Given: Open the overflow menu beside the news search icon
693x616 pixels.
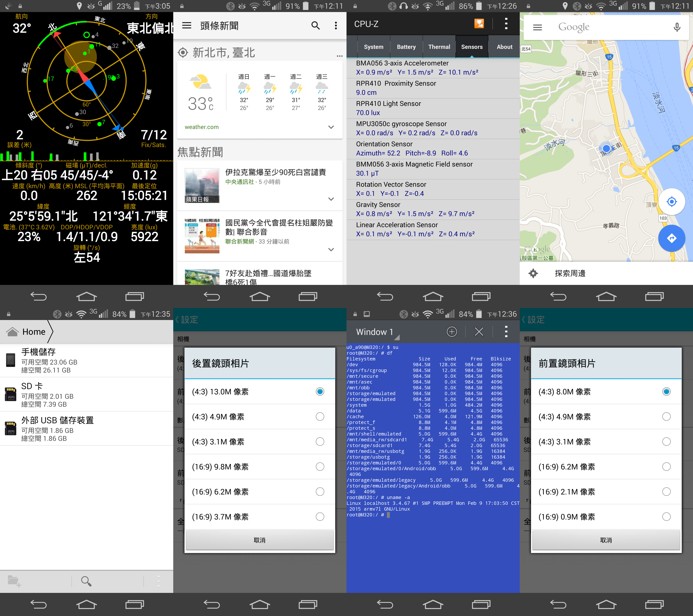Looking at the screenshot, I should tap(336, 26).
